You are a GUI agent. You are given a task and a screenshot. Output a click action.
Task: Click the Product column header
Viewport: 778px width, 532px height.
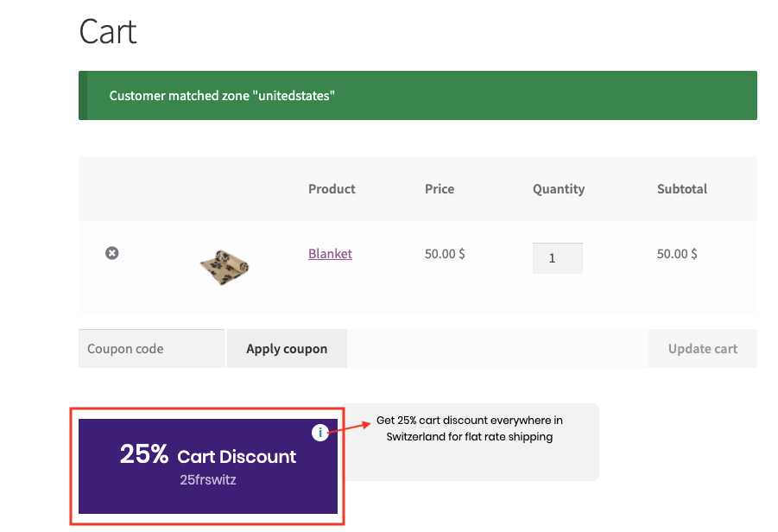click(x=332, y=189)
